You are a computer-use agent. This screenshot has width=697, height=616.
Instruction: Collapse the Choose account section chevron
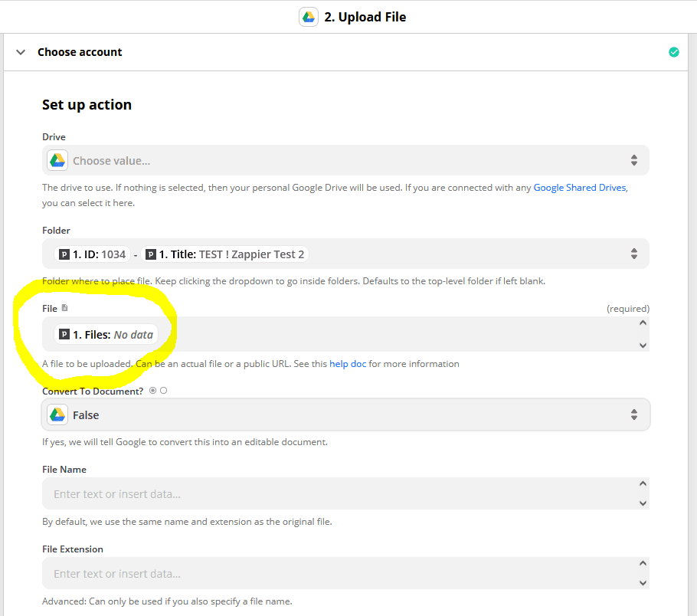click(19, 52)
